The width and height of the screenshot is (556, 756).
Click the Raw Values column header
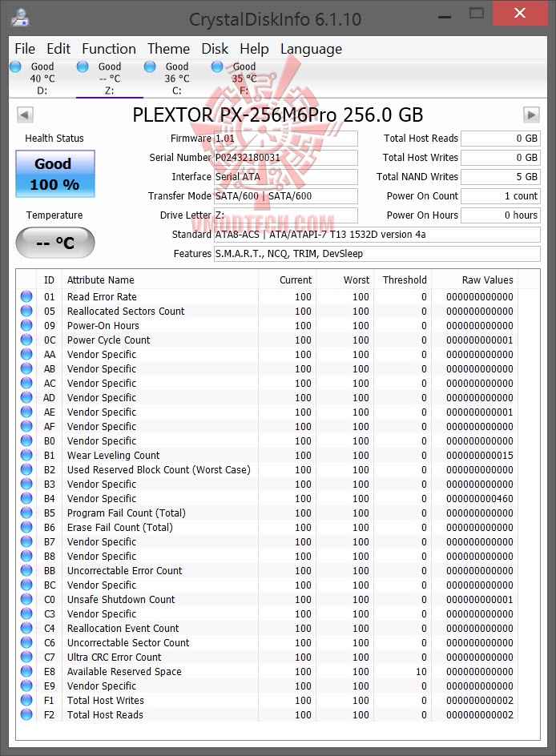click(x=474, y=280)
